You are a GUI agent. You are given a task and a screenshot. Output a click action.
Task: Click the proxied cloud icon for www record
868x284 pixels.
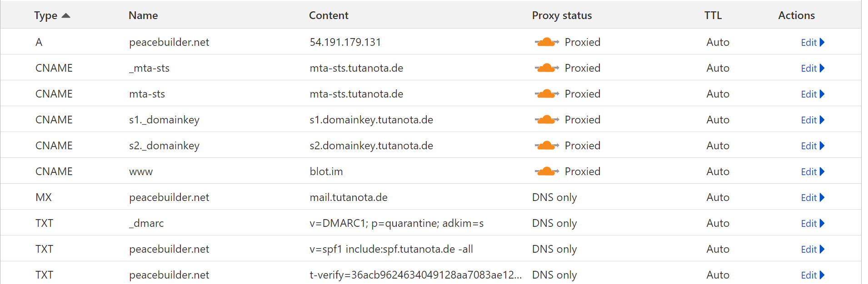[547, 171]
